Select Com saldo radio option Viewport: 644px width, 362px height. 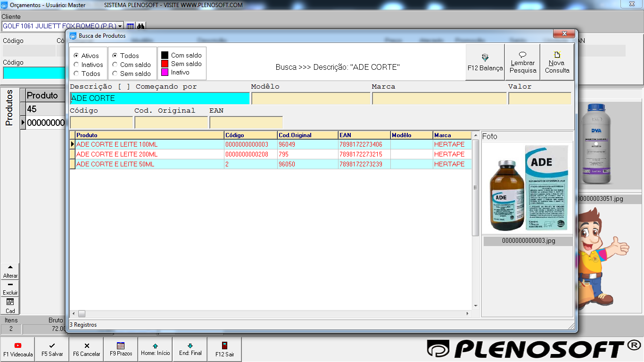pyautogui.click(x=115, y=65)
